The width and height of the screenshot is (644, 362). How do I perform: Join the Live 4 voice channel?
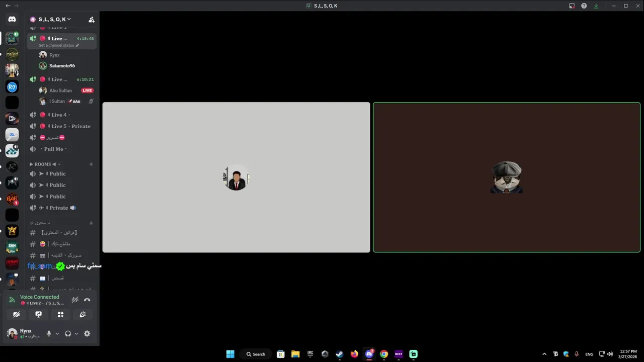61,115
